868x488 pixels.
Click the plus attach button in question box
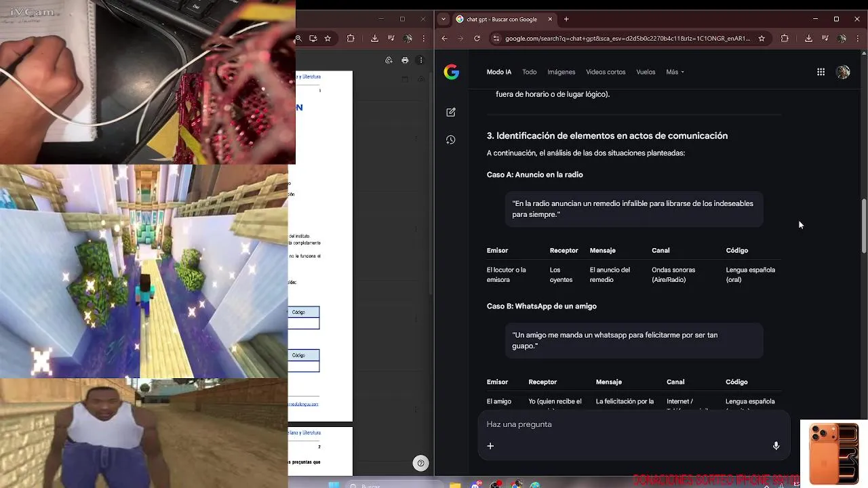click(x=490, y=446)
